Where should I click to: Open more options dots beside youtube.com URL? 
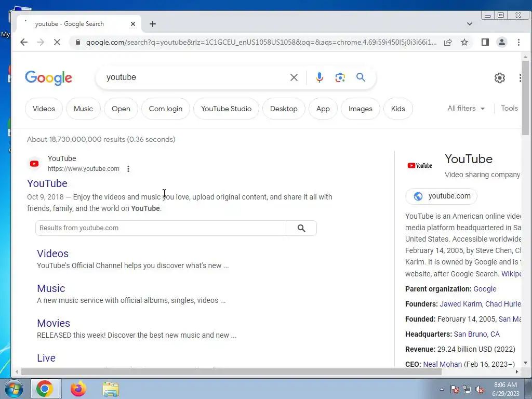pos(128,169)
